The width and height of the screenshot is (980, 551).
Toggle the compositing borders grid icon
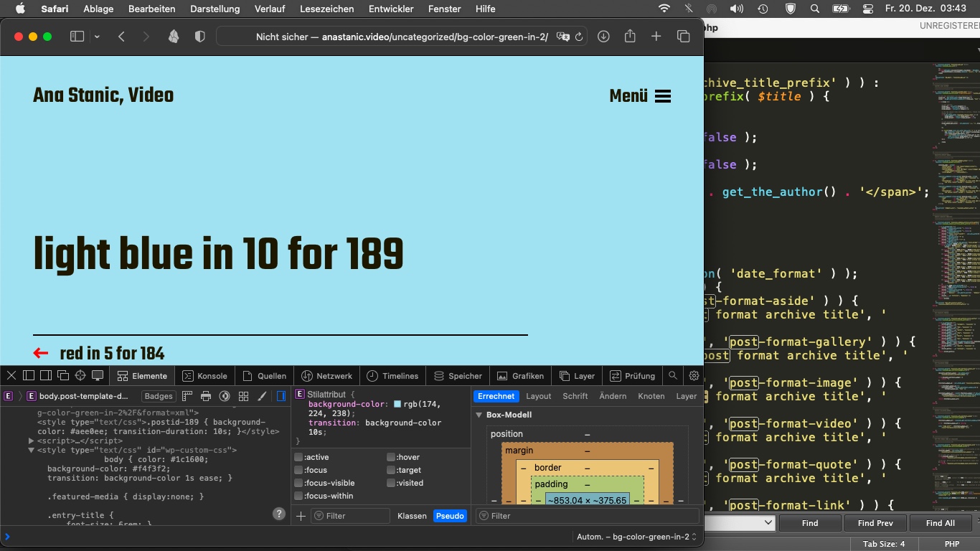point(243,396)
